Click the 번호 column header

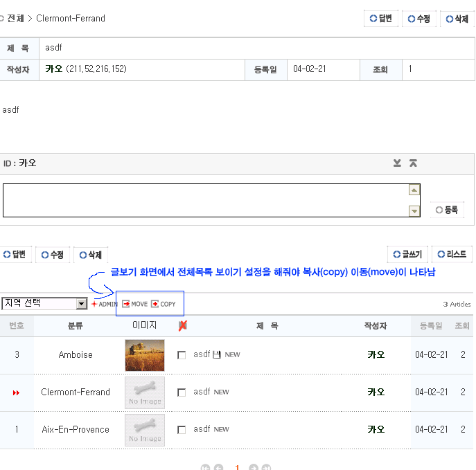point(17,325)
